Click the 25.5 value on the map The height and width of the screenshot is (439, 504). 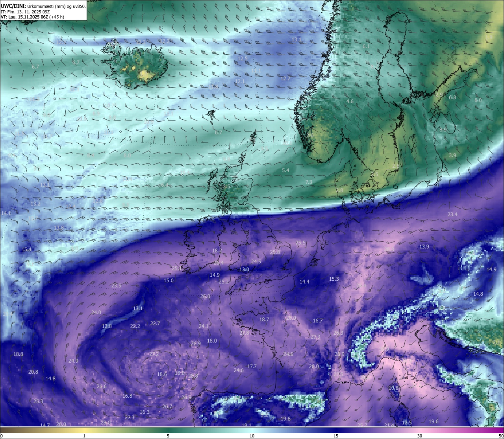pos(300,243)
